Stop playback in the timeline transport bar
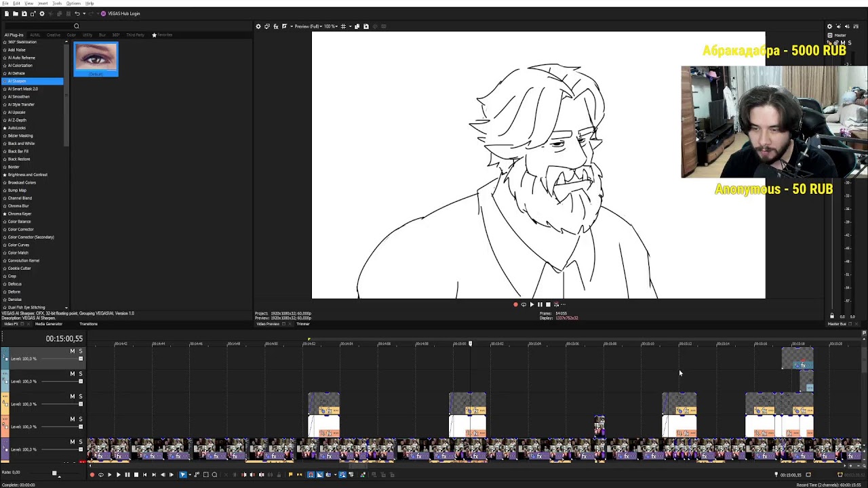868x488 pixels. (136, 474)
